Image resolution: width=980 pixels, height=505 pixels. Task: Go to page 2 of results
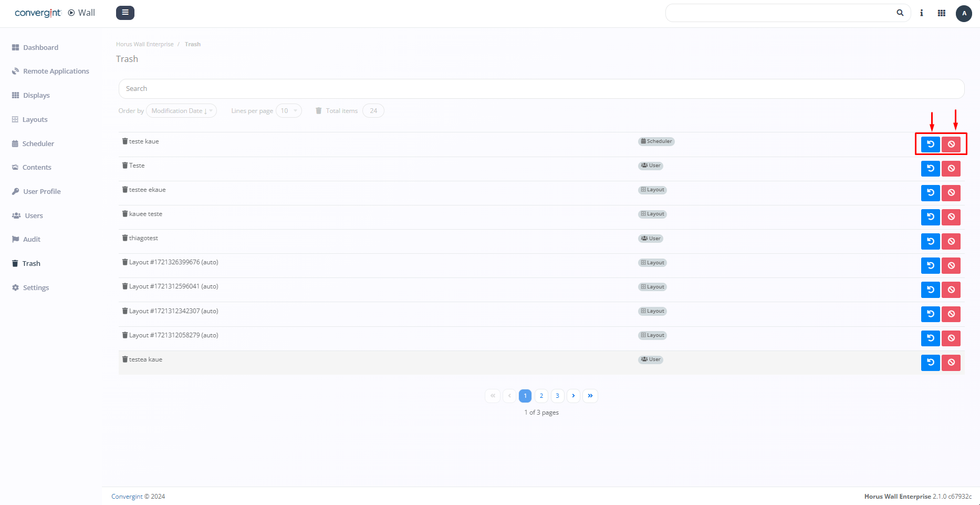coord(541,396)
